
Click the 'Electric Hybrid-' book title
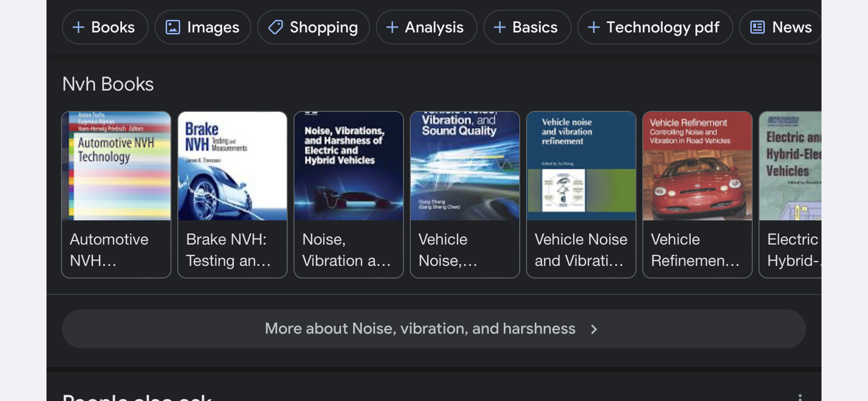(794, 250)
